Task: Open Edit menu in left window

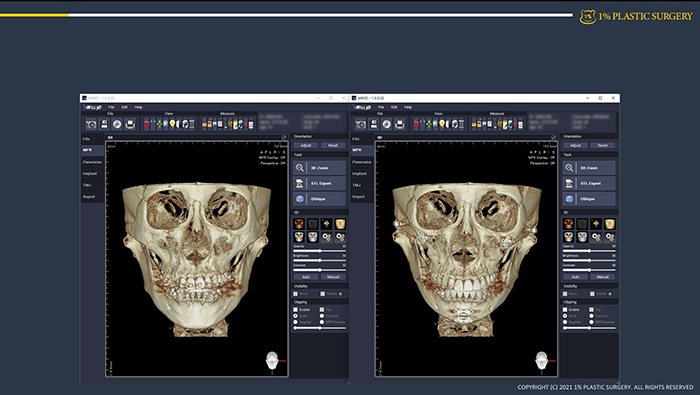Action: [x=125, y=107]
